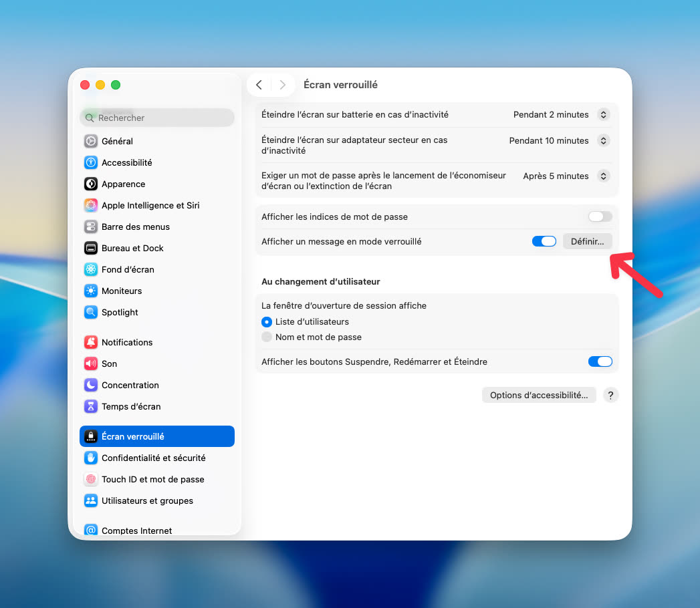Disable the lock screen message toggle
The image size is (700, 608).
tap(544, 241)
